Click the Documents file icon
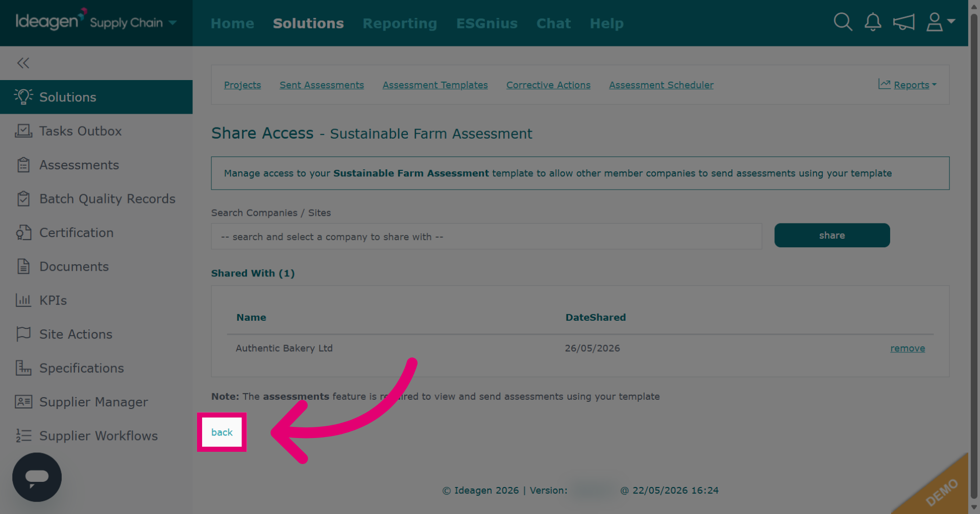The width and height of the screenshot is (980, 514). (x=23, y=266)
